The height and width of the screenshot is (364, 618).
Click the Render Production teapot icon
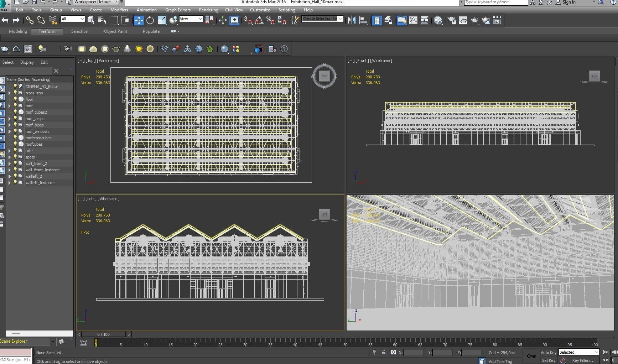pyautogui.click(x=474, y=20)
